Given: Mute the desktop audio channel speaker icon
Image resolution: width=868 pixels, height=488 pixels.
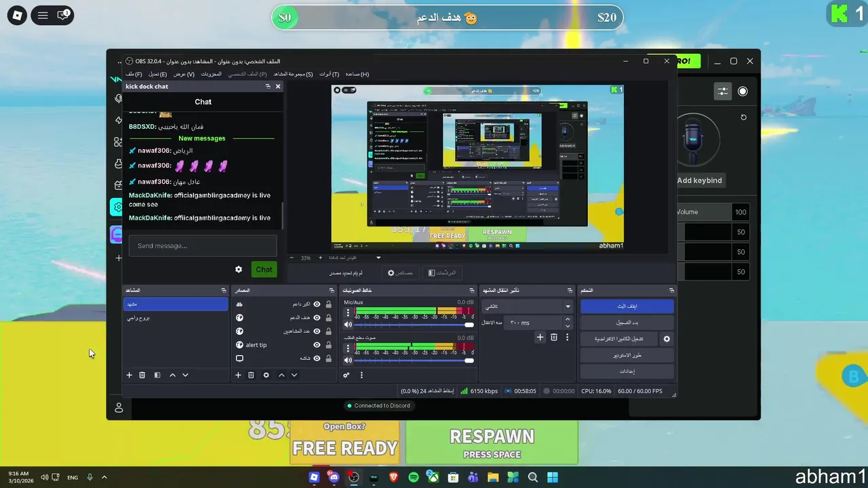Looking at the screenshot, I should pyautogui.click(x=348, y=360).
